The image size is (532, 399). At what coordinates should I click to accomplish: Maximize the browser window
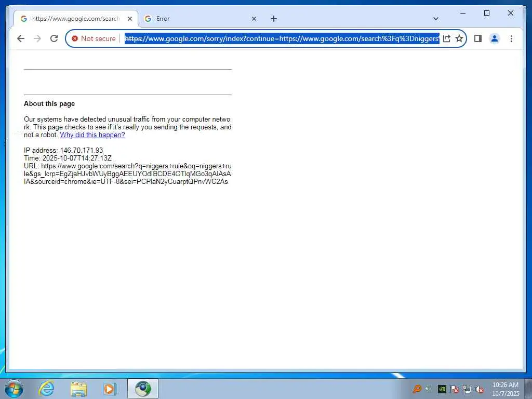tap(486, 13)
